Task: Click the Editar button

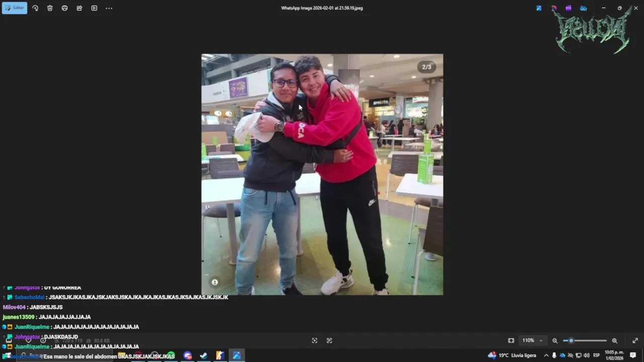Action: [15, 8]
